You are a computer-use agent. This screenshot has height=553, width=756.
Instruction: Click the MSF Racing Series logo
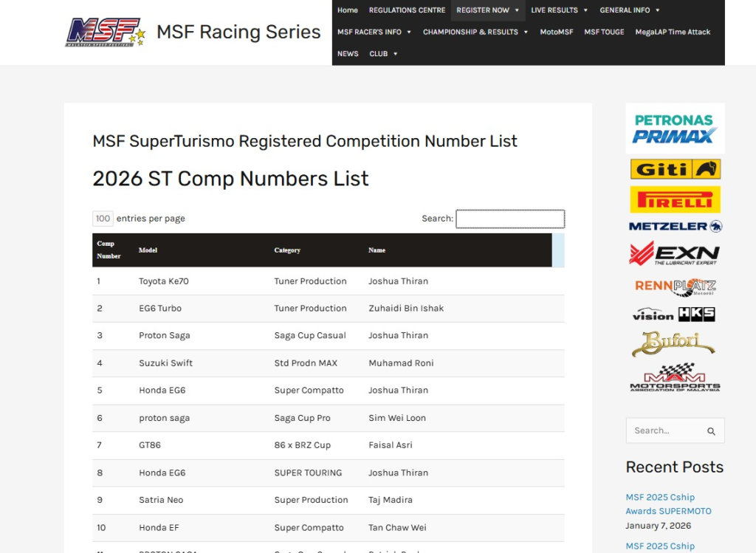[105, 32]
